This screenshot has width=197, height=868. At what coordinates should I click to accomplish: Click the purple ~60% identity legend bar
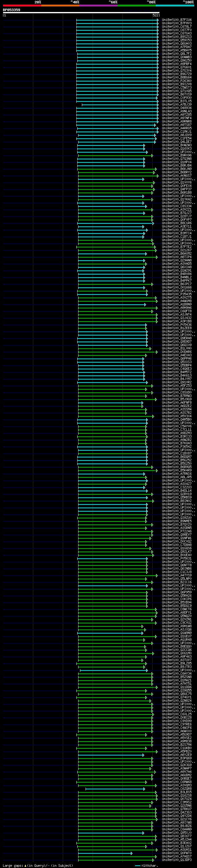coord(98,6)
